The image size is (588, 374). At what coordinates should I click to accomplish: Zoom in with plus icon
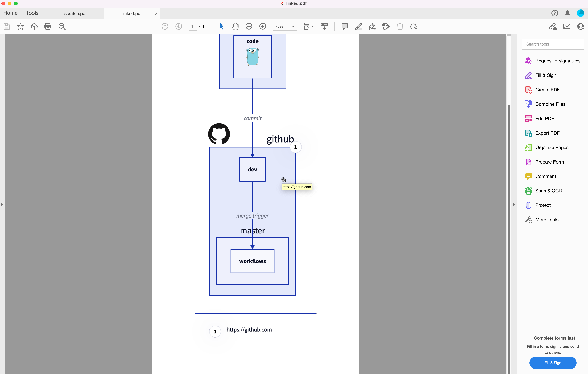(x=263, y=26)
